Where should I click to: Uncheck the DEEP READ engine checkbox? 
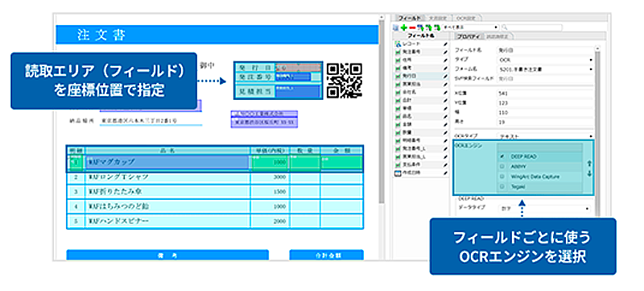point(502,157)
